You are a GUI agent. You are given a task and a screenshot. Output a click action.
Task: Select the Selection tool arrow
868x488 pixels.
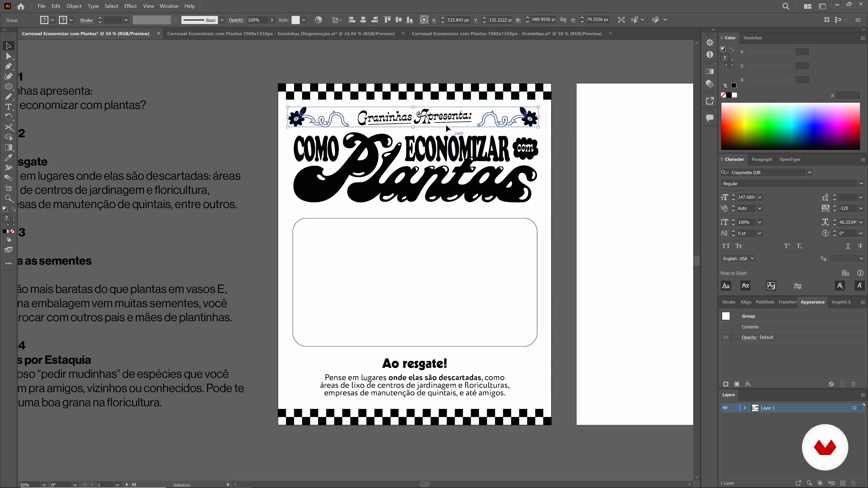point(8,46)
